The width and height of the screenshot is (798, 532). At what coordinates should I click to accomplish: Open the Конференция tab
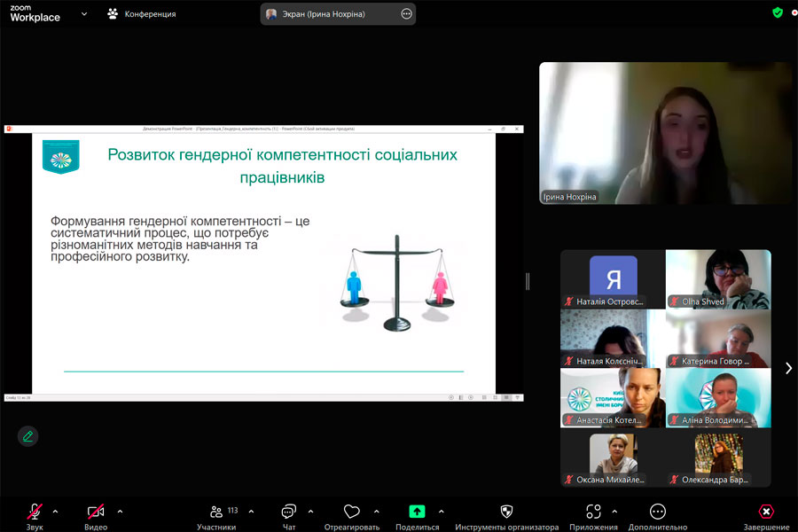click(142, 14)
